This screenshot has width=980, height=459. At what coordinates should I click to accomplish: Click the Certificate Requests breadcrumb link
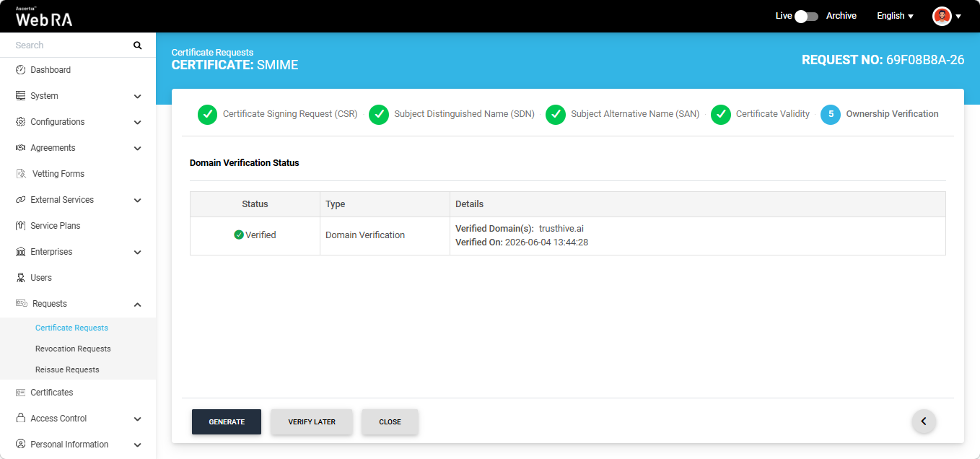point(212,53)
